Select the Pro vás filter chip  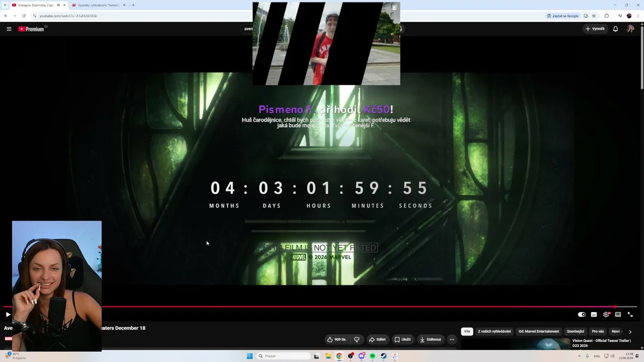pos(598,331)
